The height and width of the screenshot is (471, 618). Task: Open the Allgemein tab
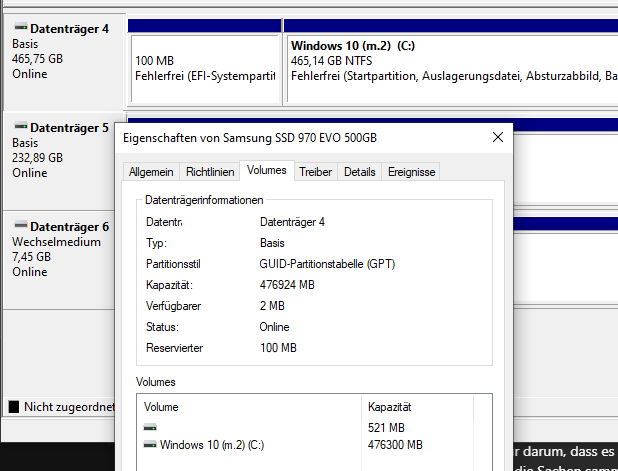coord(151,172)
